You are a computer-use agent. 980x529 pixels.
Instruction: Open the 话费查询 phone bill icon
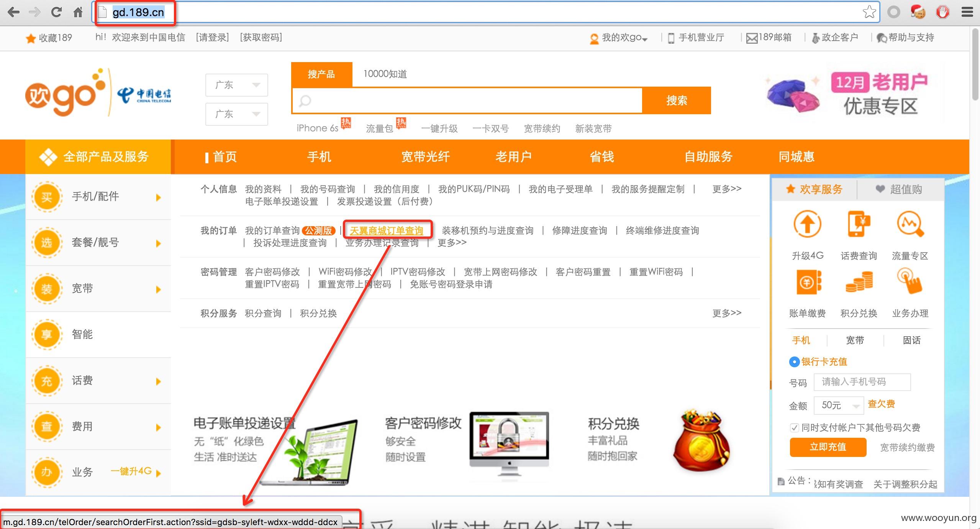pyautogui.click(x=859, y=224)
